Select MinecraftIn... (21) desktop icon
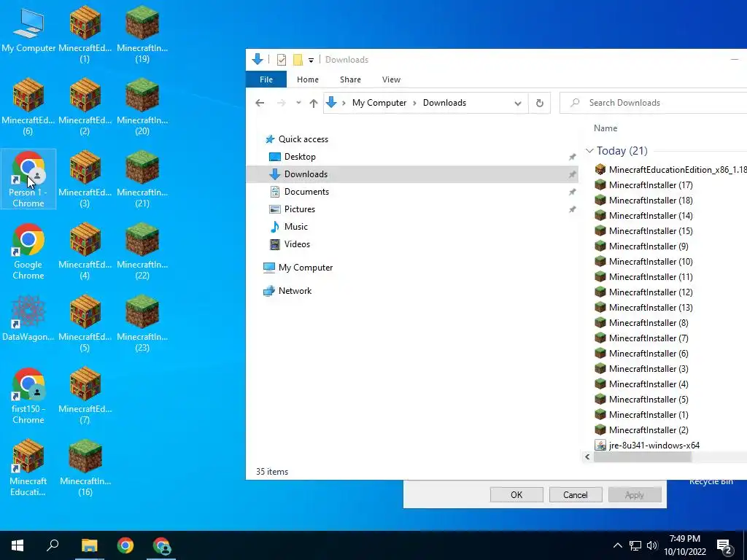The image size is (747, 560). coord(142,179)
